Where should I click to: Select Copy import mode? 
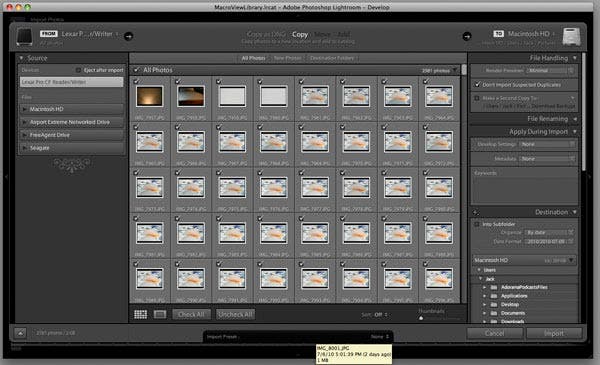[x=300, y=34]
